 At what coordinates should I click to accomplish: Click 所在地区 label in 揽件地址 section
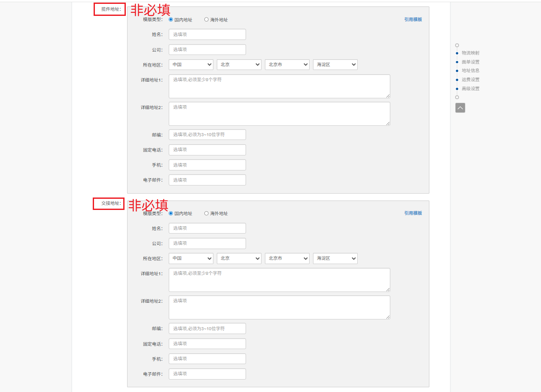tap(153, 65)
